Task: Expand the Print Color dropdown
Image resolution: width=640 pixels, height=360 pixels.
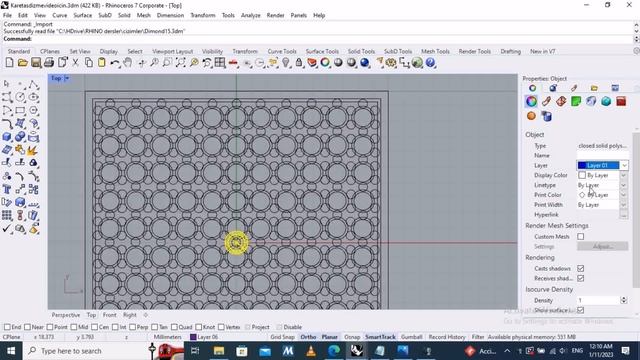Action: [x=623, y=195]
